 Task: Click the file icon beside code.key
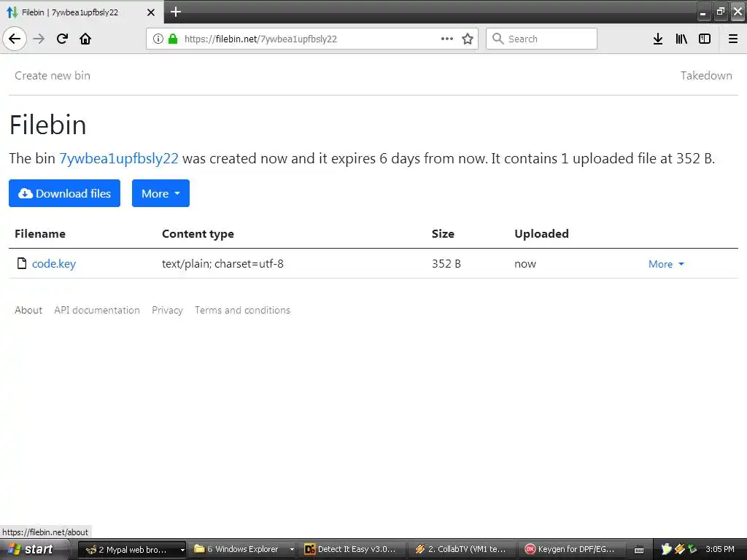pos(21,263)
